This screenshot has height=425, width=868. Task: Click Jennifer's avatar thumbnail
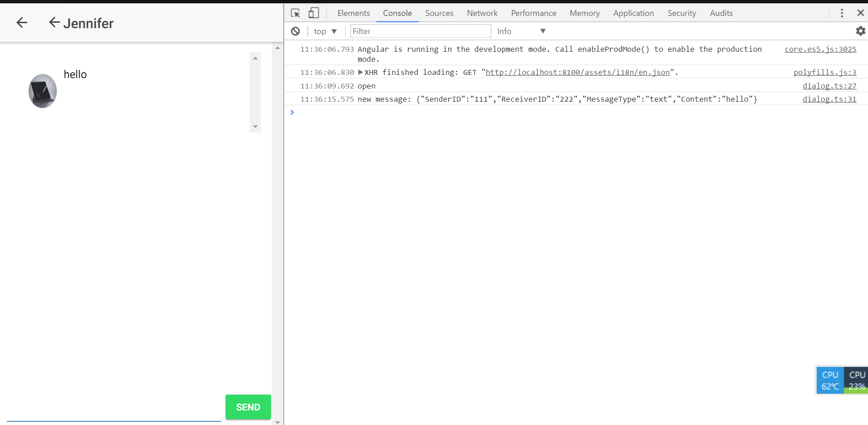point(42,90)
